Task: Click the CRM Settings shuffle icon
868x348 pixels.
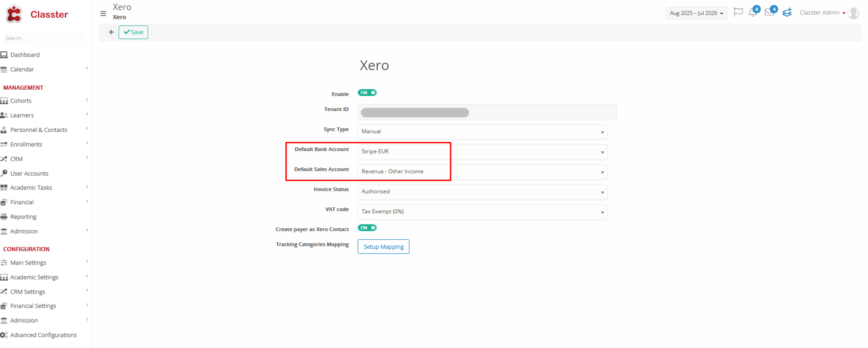Action: point(4,292)
